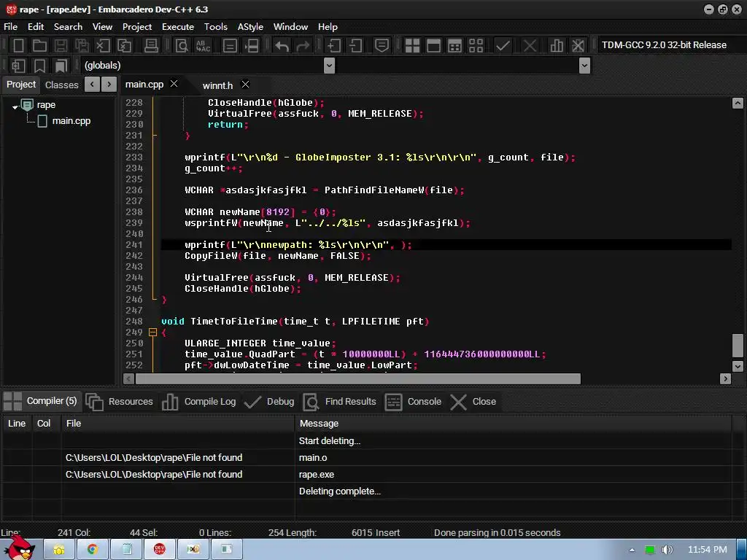
Task: Open the empty members dropdown beside (globals)
Action: tap(584, 66)
